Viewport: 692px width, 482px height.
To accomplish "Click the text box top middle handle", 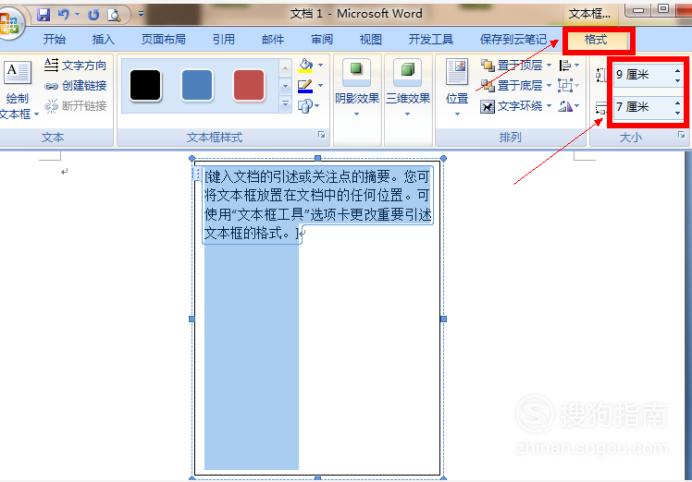I will tap(317, 158).
